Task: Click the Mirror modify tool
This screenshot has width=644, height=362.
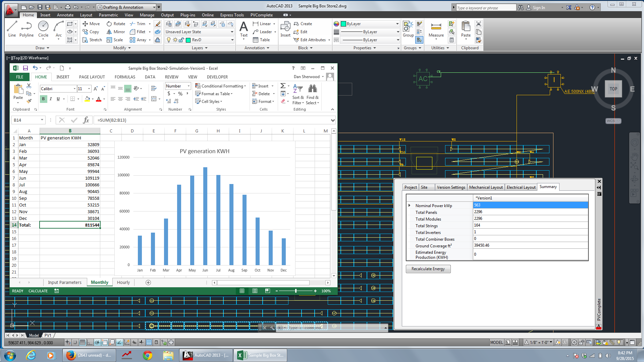Action: pos(116,32)
